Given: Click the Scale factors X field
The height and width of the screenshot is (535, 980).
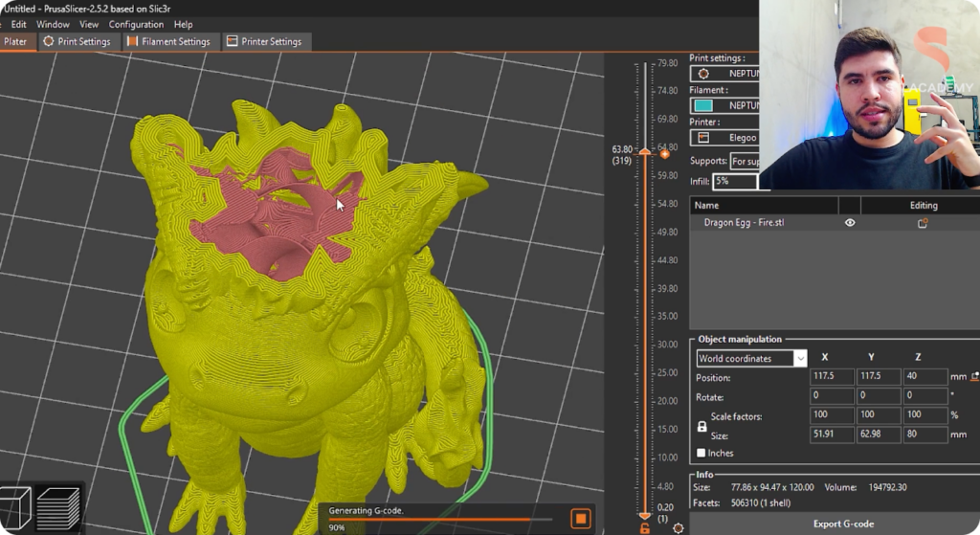Looking at the screenshot, I should coord(832,415).
